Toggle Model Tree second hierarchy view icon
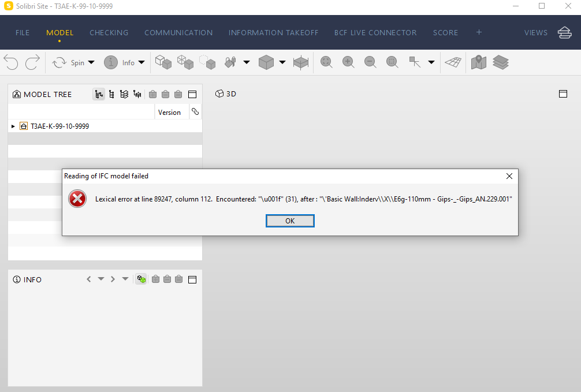The width and height of the screenshot is (581, 392). [x=111, y=95]
